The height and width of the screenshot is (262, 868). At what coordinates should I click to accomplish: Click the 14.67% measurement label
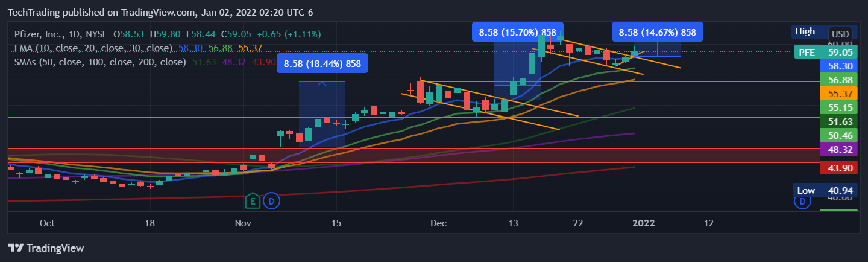pyautogui.click(x=658, y=31)
